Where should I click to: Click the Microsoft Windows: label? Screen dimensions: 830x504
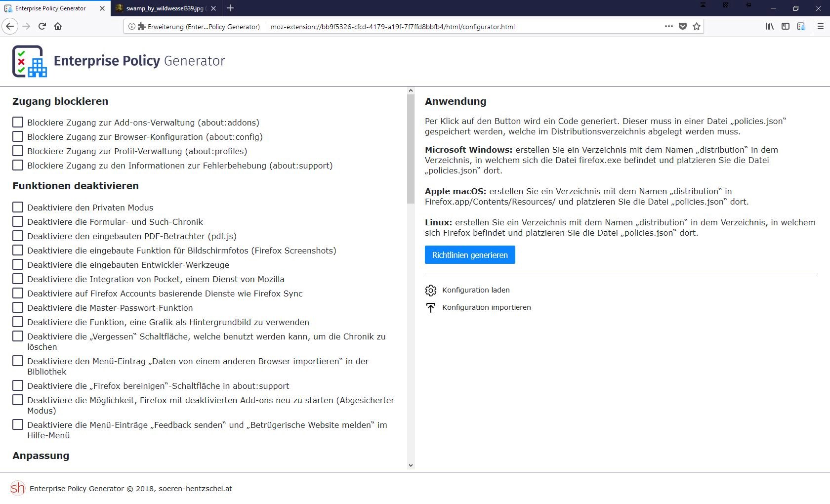pyautogui.click(x=468, y=150)
